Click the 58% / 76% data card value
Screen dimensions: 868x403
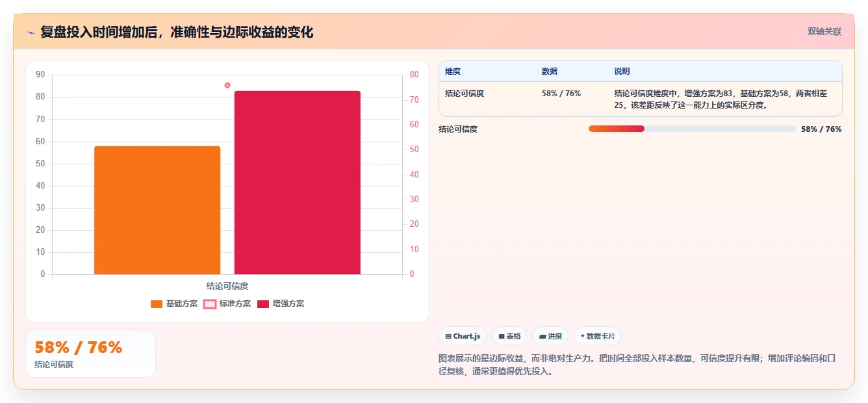pyautogui.click(x=78, y=348)
